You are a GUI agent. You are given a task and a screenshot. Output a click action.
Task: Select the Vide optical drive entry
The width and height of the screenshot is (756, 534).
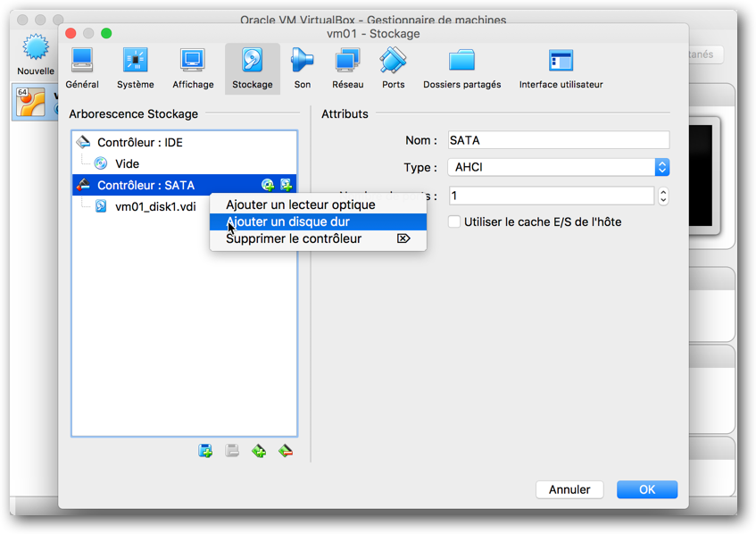184,163
